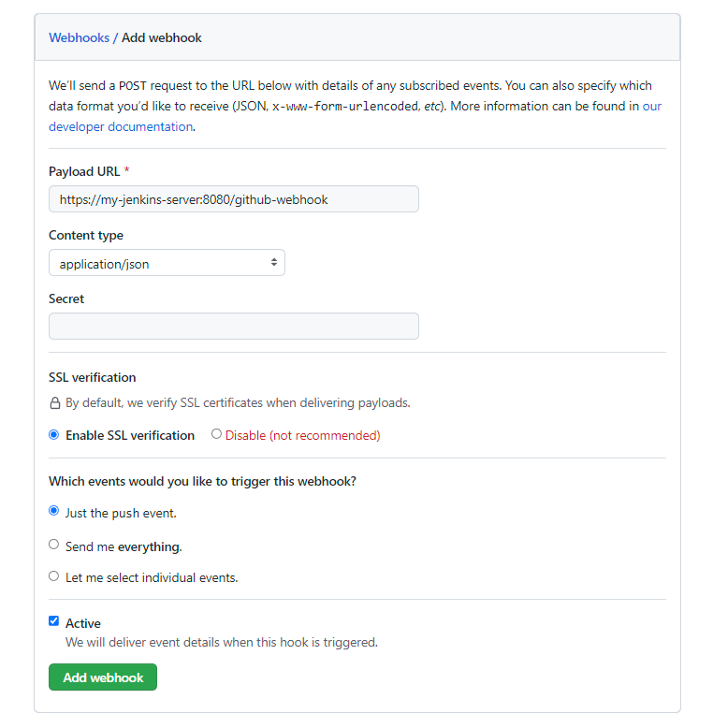Click the SSL verification section heading

pos(92,377)
